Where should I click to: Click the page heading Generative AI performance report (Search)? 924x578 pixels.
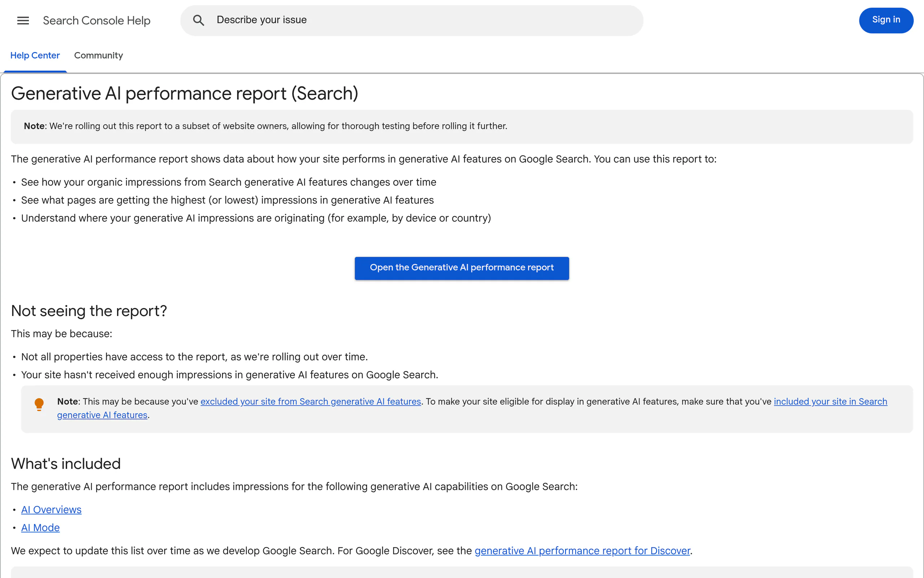tap(184, 93)
